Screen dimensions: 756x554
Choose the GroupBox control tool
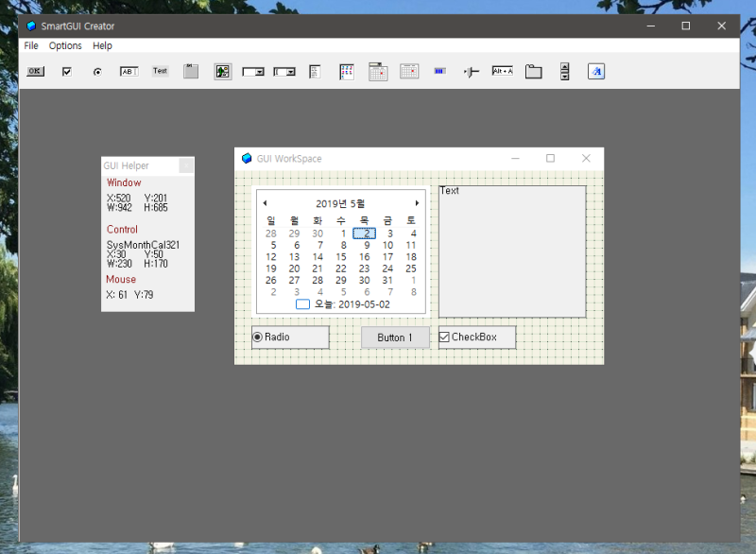[x=191, y=71]
